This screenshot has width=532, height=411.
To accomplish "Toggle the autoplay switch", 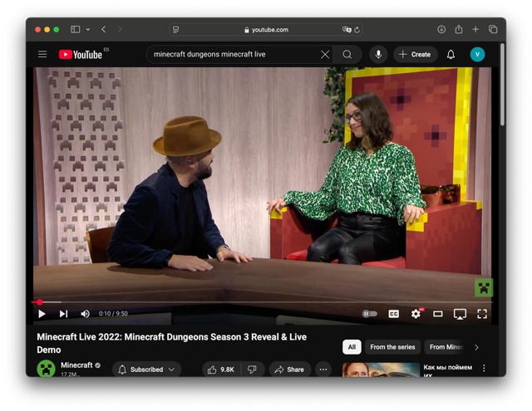I will (370, 314).
